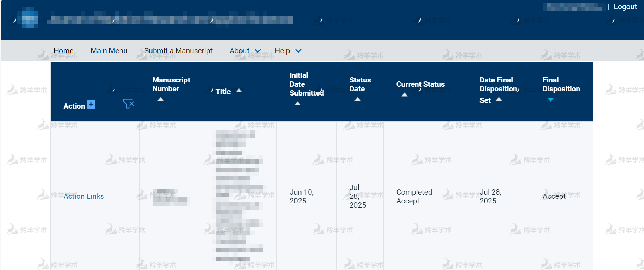Click the blurred journal logo in header
This screenshot has height=270, width=644.
click(30, 18)
